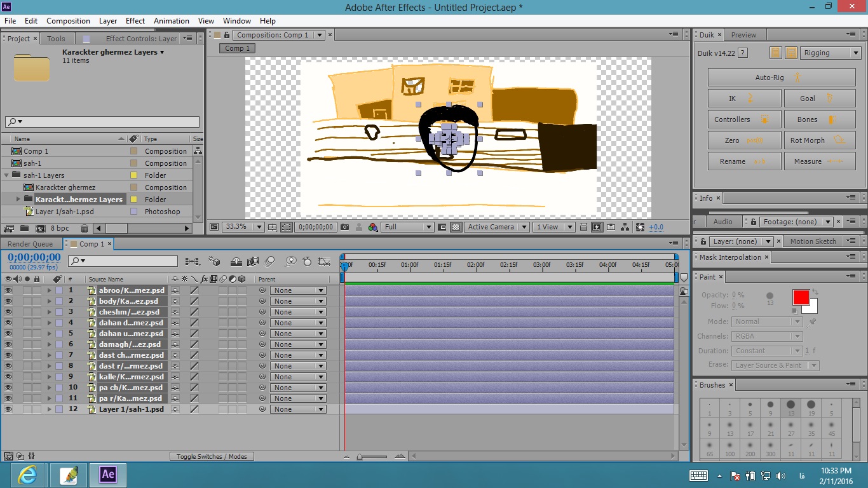Toggle pixel aspect ratio correction icon
Screen dimensions: 868x488
pyautogui.click(x=583, y=227)
